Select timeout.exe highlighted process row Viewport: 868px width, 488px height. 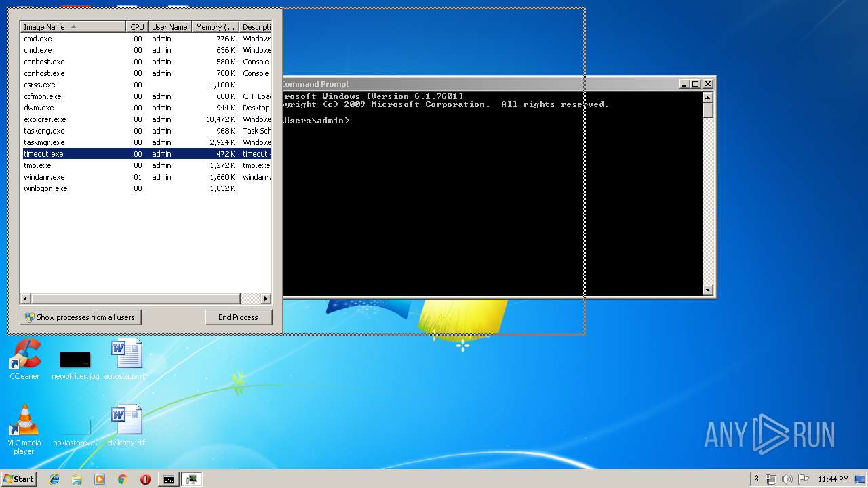[146, 154]
